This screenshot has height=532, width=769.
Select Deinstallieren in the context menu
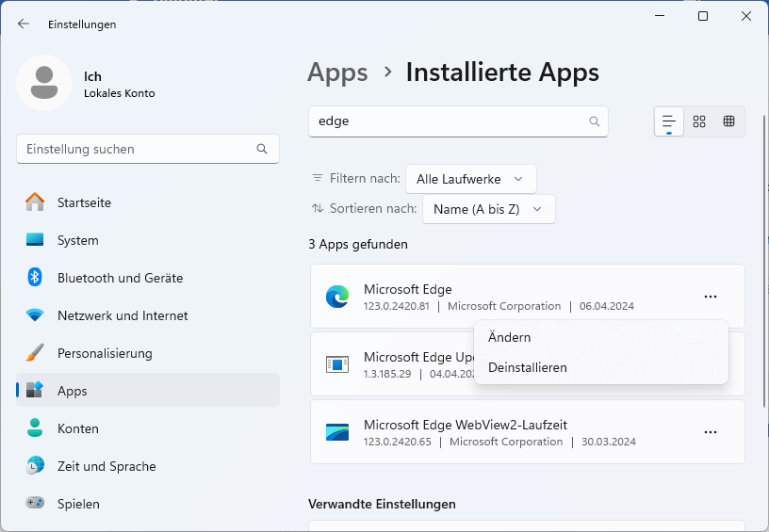coord(528,367)
